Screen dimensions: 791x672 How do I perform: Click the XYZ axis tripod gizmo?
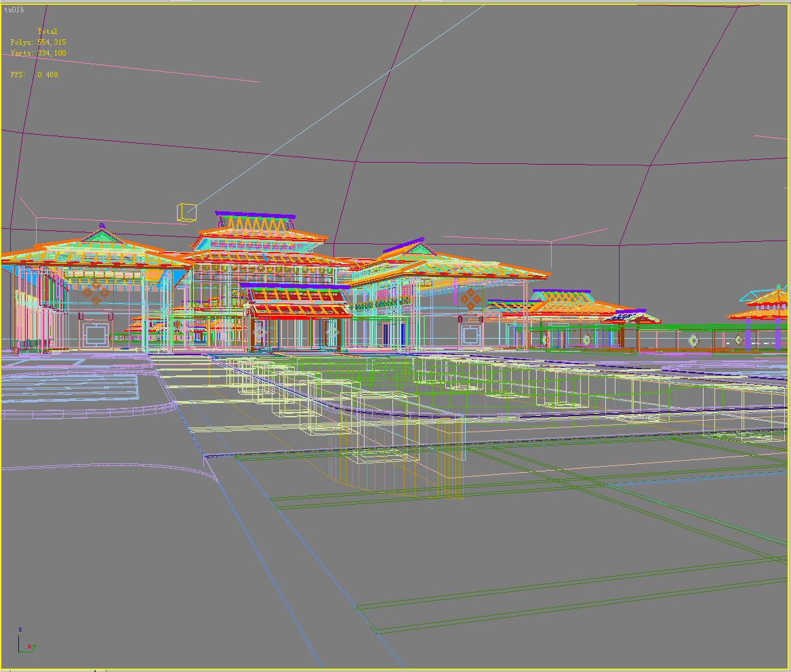tap(26, 641)
